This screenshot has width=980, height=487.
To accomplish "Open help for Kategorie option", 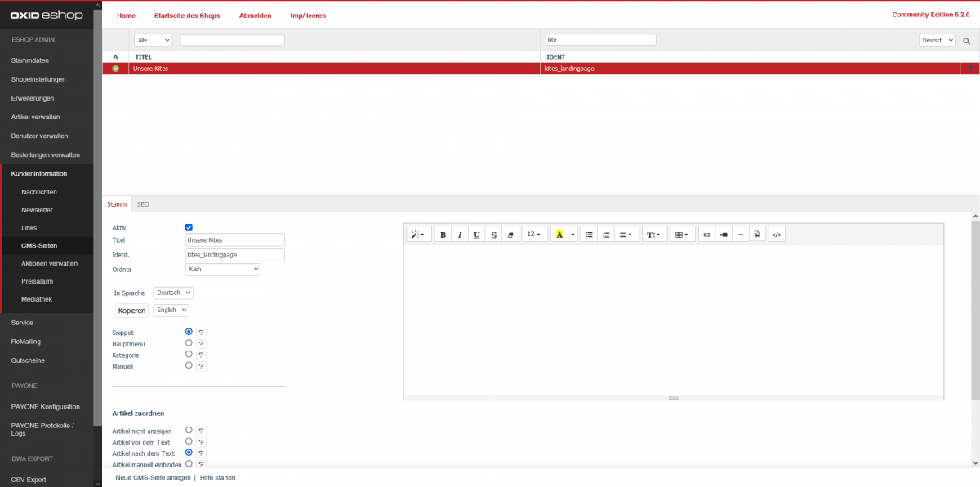I will pos(201,355).
